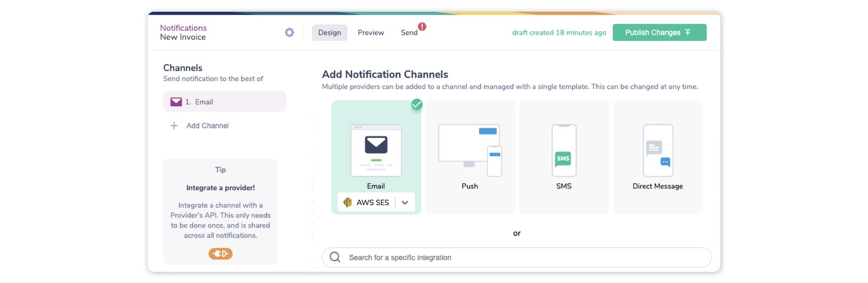This screenshot has height=283, width=868.
Task: Switch to the Design tab
Action: point(329,32)
